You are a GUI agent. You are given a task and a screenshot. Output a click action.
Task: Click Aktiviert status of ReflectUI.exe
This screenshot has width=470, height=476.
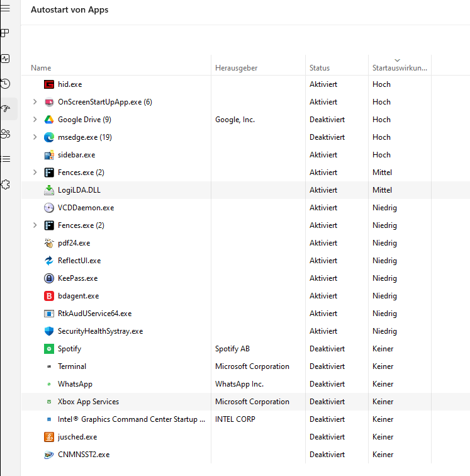323,261
